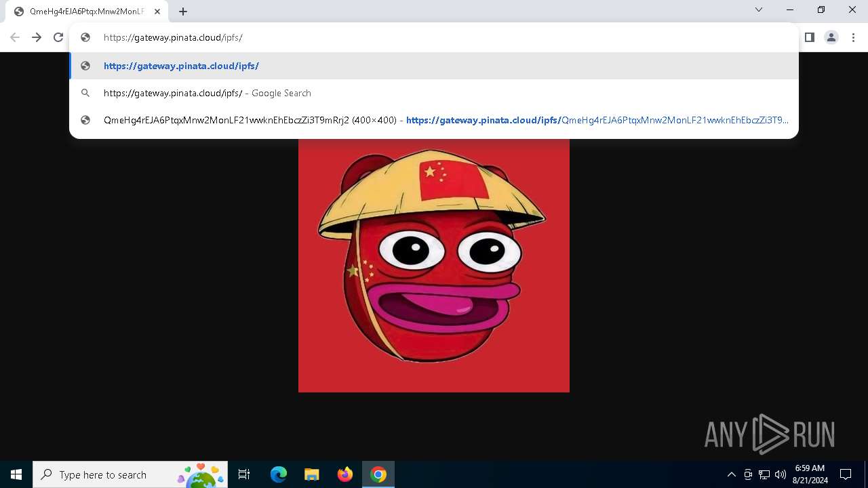Click the taskbar search box
Viewport: 868px width, 488px height.
[x=131, y=474]
